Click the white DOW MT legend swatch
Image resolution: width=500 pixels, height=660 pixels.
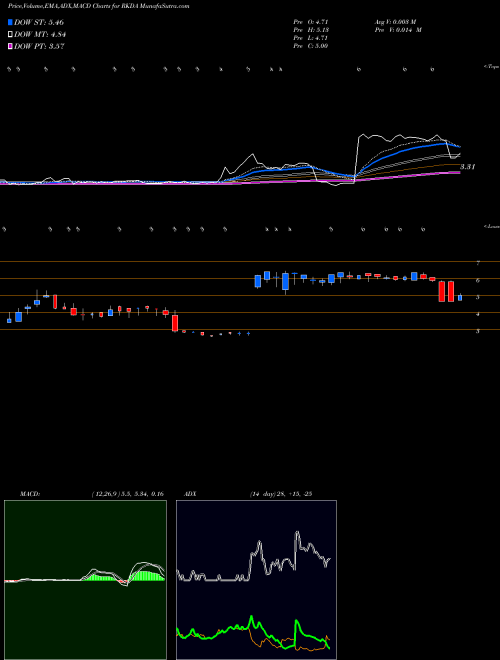[10, 35]
